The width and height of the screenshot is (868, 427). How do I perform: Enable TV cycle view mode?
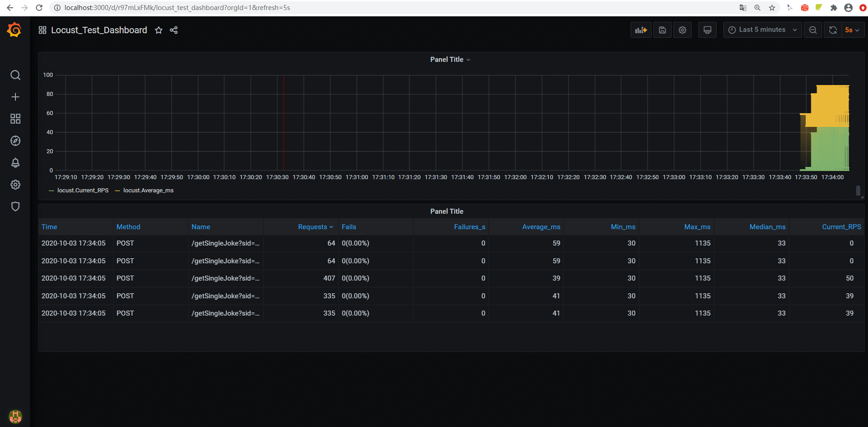coord(707,30)
